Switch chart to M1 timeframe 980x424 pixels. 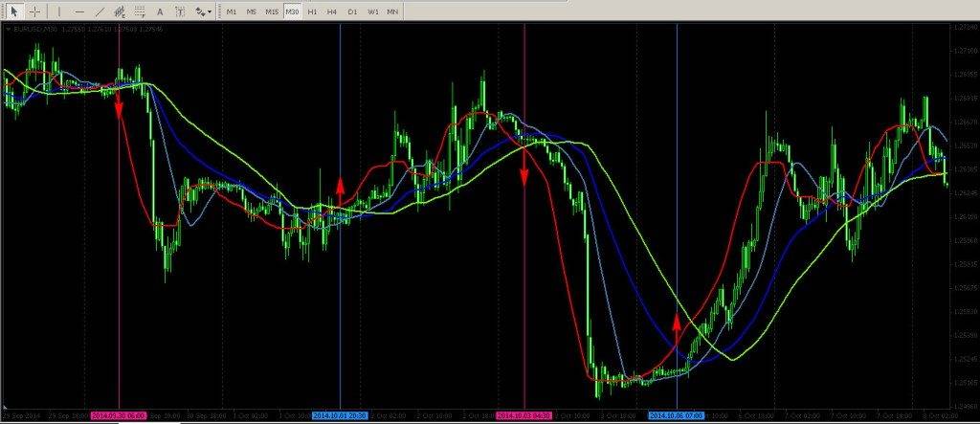pos(232,11)
